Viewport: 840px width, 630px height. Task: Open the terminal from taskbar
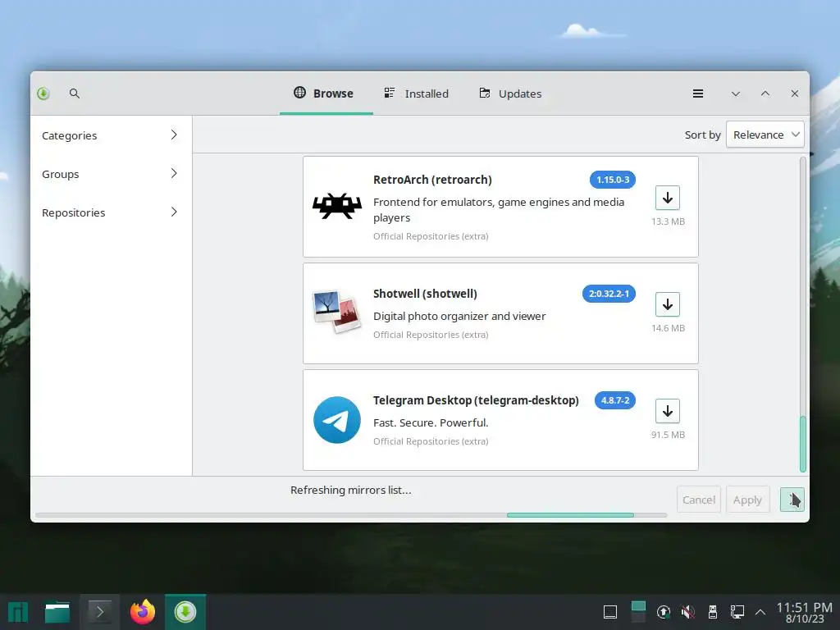pyautogui.click(x=99, y=612)
